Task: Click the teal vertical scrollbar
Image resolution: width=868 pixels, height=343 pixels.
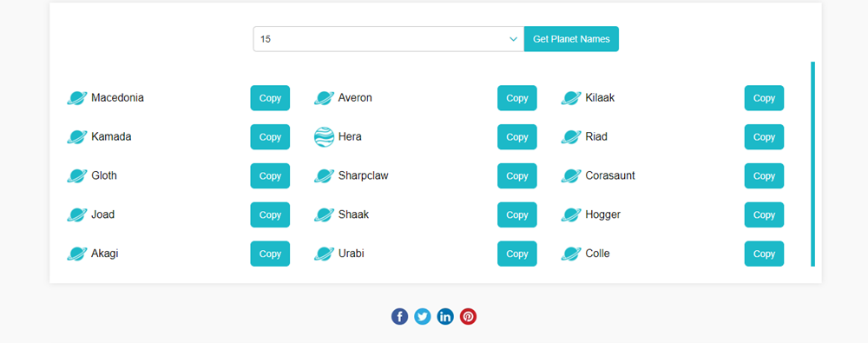Action: 812,164
